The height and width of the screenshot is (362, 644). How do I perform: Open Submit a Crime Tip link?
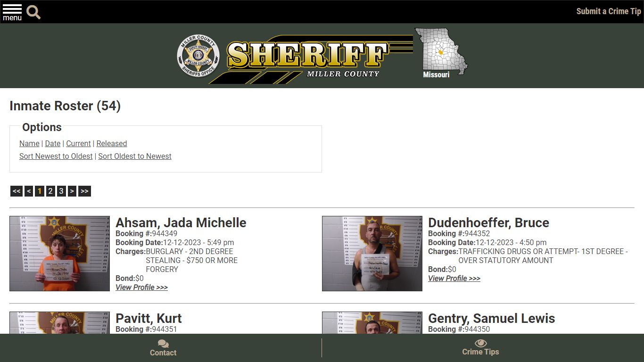[609, 11]
